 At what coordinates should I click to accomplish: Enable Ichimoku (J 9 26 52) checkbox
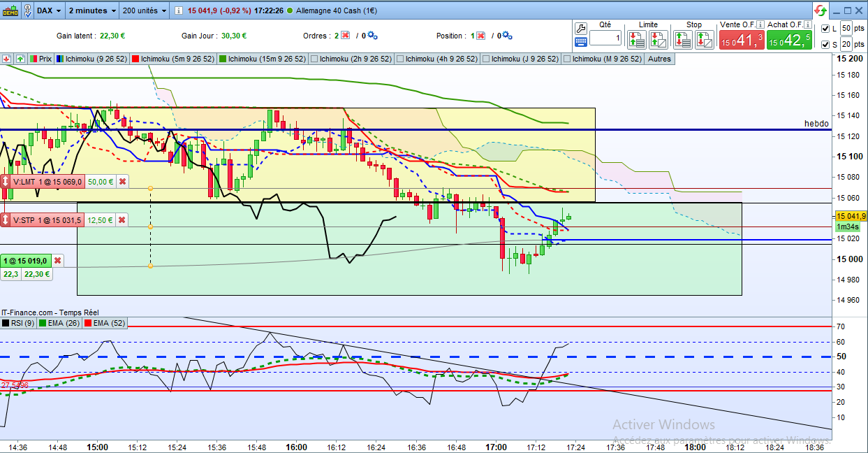(x=486, y=59)
